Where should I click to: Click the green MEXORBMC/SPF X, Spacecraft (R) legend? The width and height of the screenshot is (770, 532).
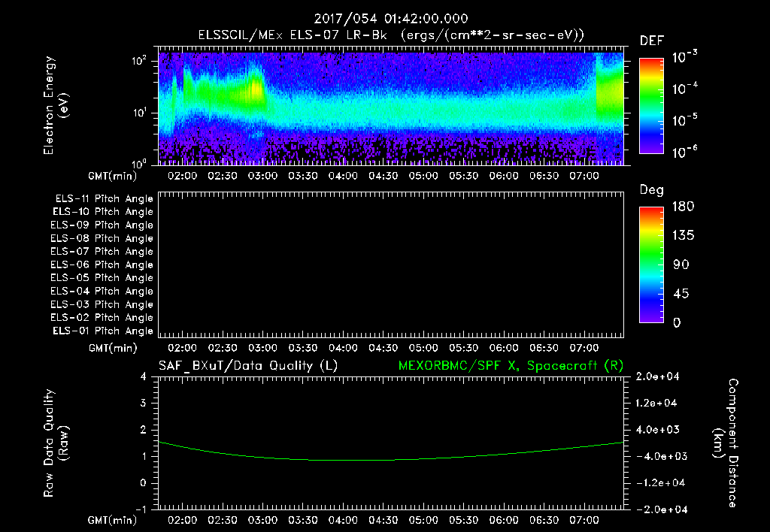511,366
